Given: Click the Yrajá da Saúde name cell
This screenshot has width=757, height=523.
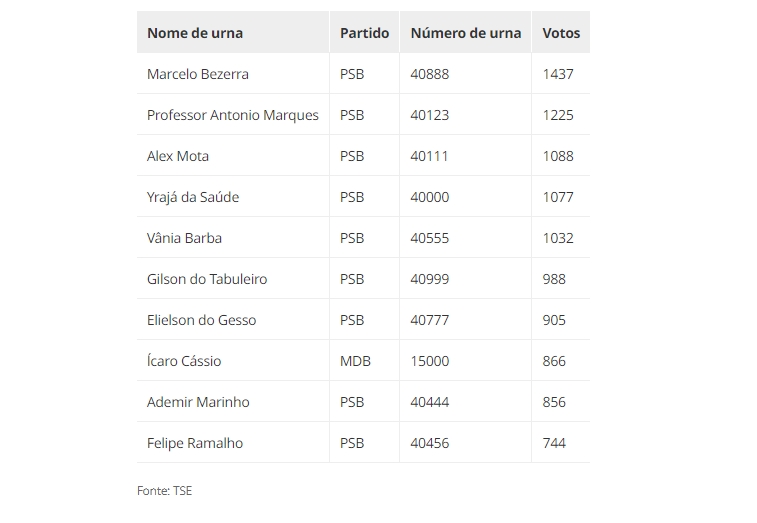Looking at the screenshot, I should (x=233, y=197).
